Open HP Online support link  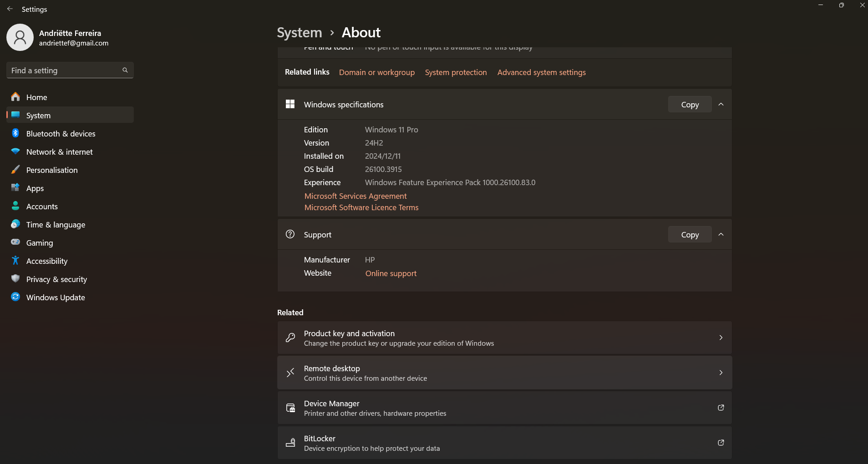[x=391, y=273]
